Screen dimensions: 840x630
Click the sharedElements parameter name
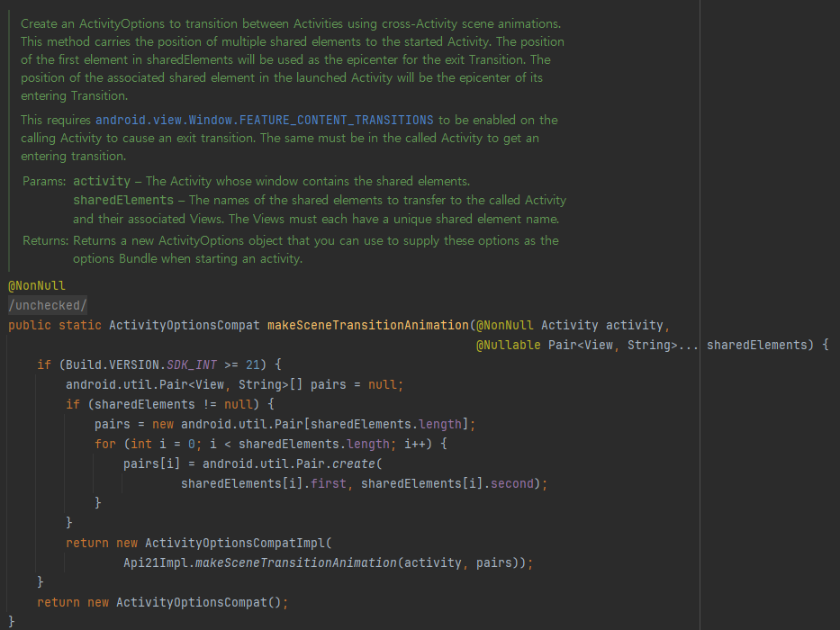pyautogui.click(x=757, y=345)
